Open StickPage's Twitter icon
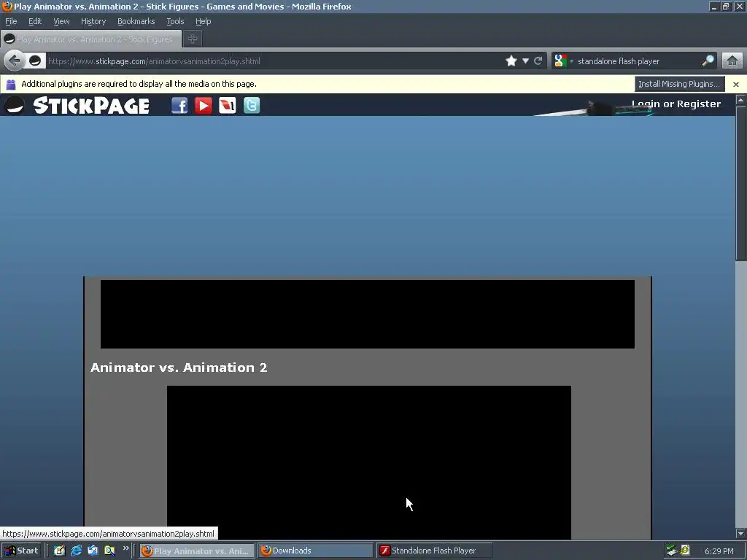Viewport: 747px width, 560px height. coord(252,105)
